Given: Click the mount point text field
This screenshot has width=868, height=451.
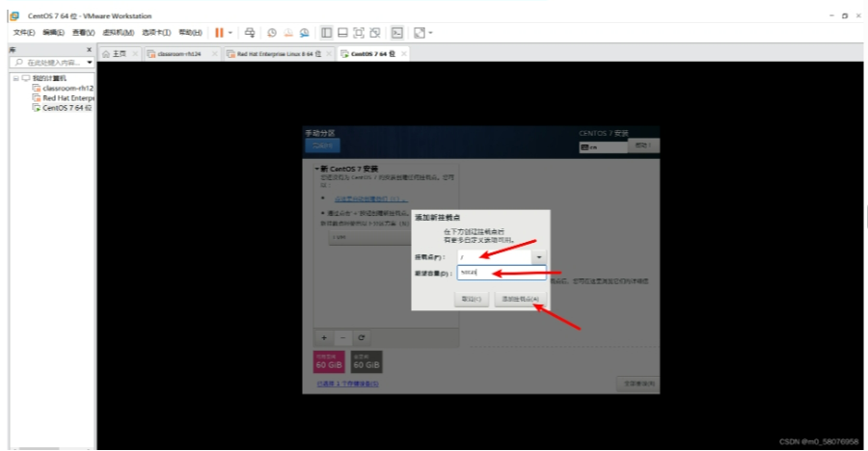Looking at the screenshot, I should (x=495, y=257).
